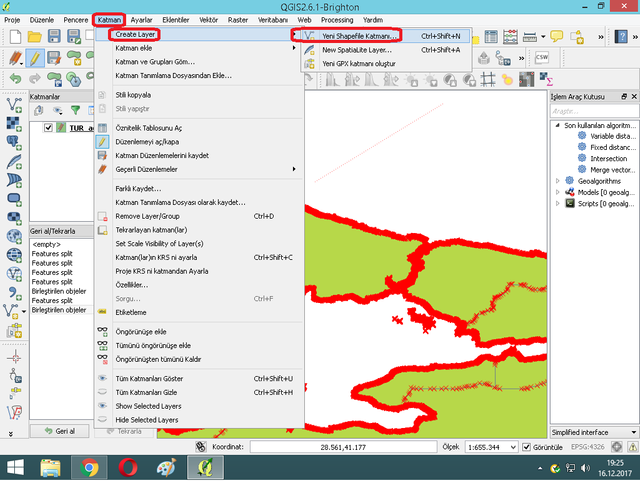Click Tüm Katmanları Göster entry
This screenshot has height=486, width=640.
[x=200, y=379]
